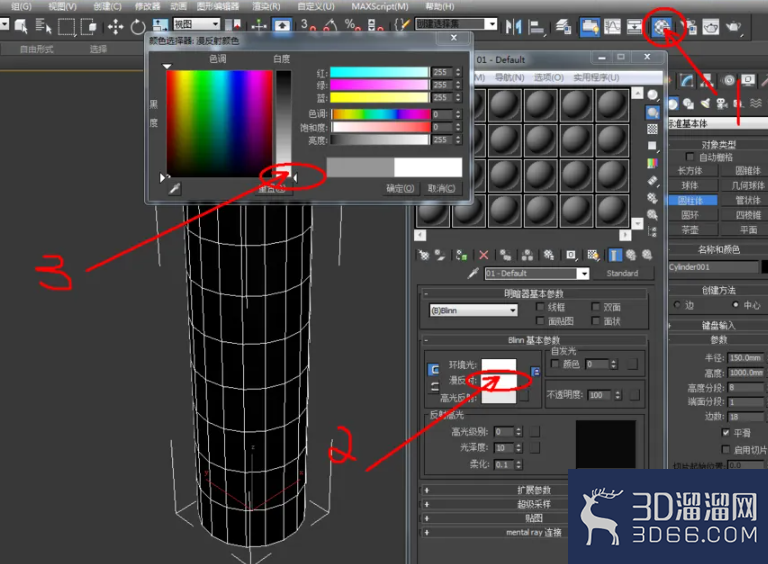Toggle the Backlight icon in material editor
Viewport: 768px width, 564px height.
(652, 113)
